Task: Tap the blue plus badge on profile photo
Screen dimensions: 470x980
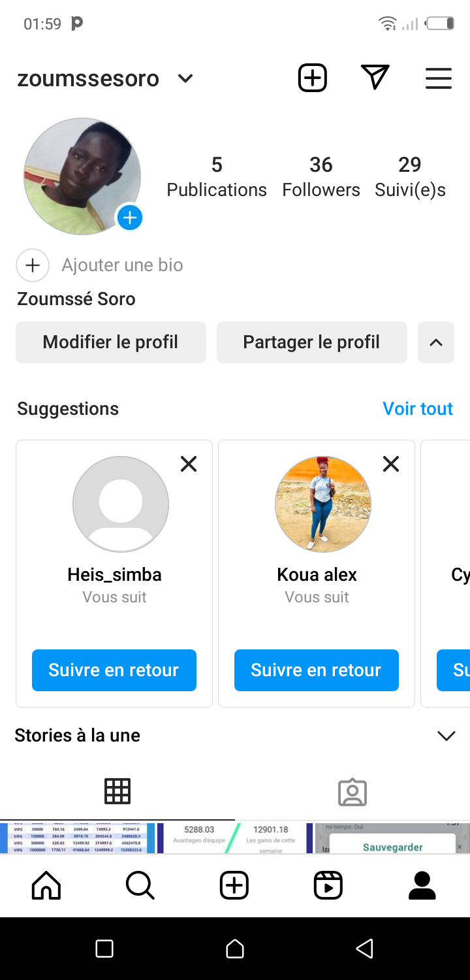Action: click(130, 218)
